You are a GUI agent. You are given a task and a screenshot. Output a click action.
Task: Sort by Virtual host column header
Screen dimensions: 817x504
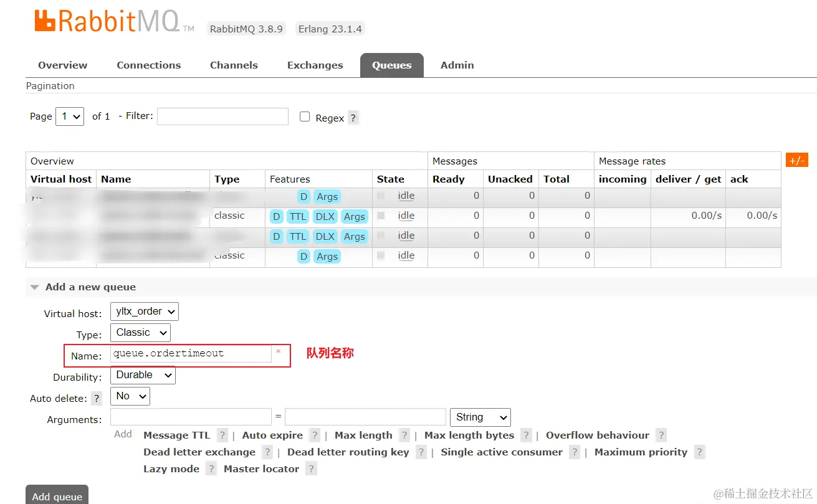(61, 179)
